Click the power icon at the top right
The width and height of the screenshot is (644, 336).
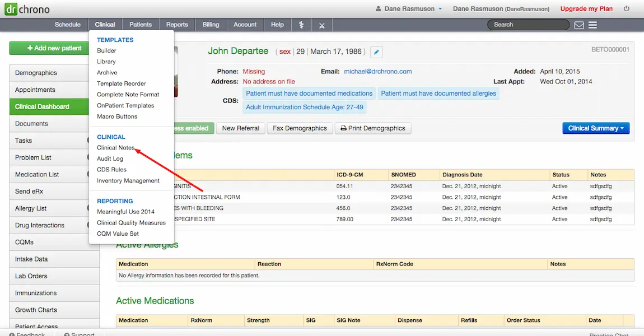coord(627,8)
